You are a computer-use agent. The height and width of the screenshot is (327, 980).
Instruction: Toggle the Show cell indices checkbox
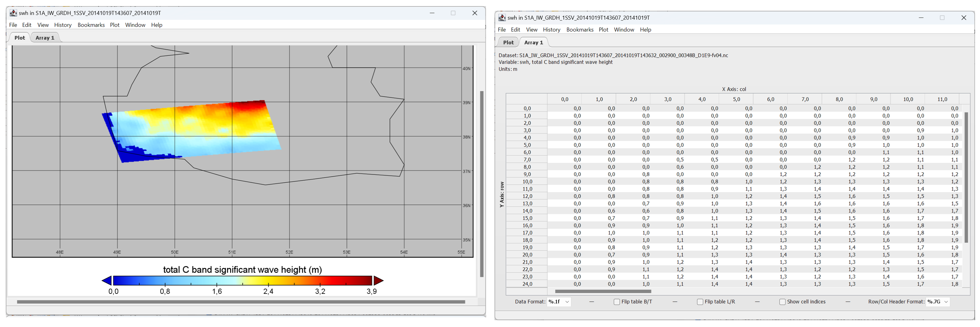783,302
